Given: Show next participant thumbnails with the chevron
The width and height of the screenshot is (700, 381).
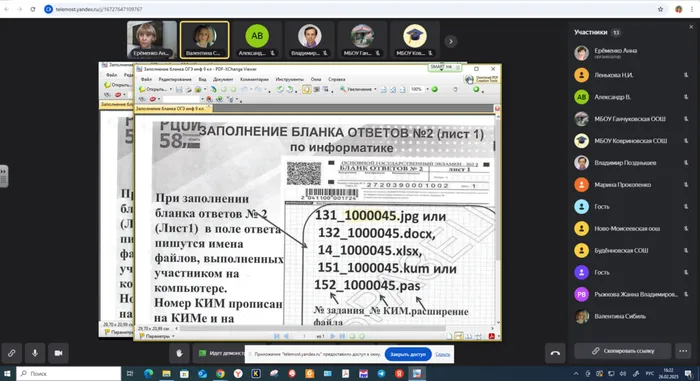Looking at the screenshot, I should coord(450,42).
